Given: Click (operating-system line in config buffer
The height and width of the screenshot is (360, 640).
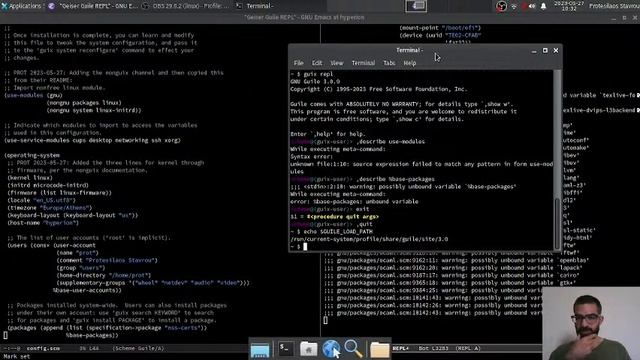Looking at the screenshot, I should point(32,155).
